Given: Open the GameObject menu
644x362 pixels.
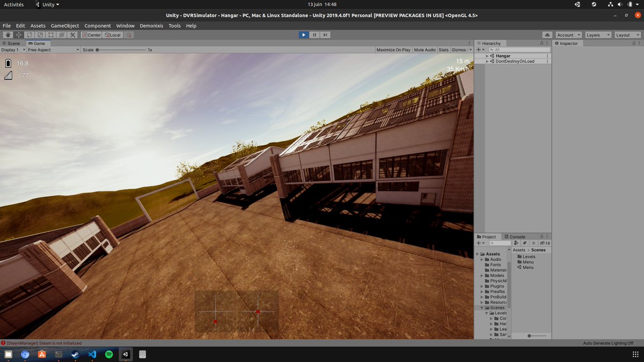Looking at the screenshot, I should coord(65,26).
